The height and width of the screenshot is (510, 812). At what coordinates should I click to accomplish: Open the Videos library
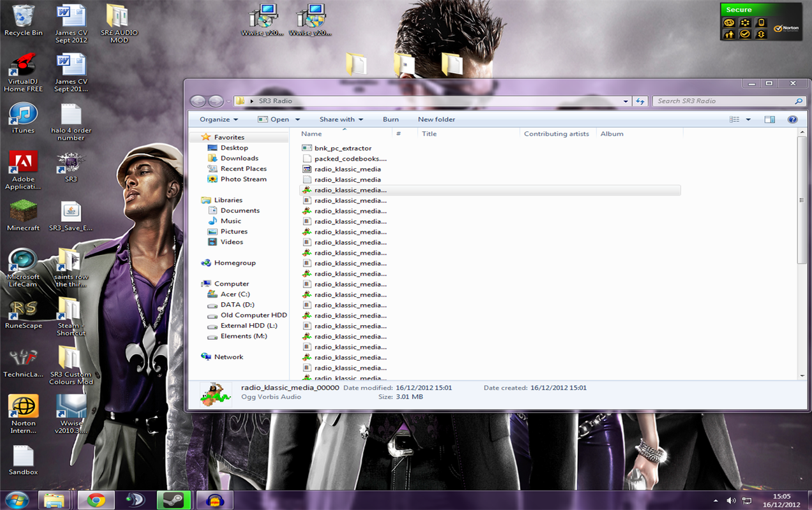point(232,242)
